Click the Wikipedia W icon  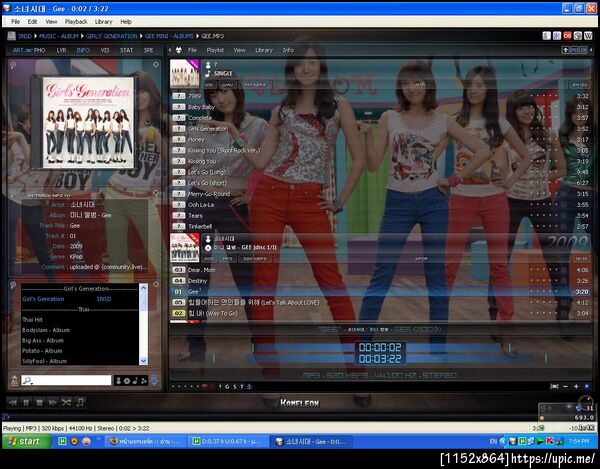588,36
